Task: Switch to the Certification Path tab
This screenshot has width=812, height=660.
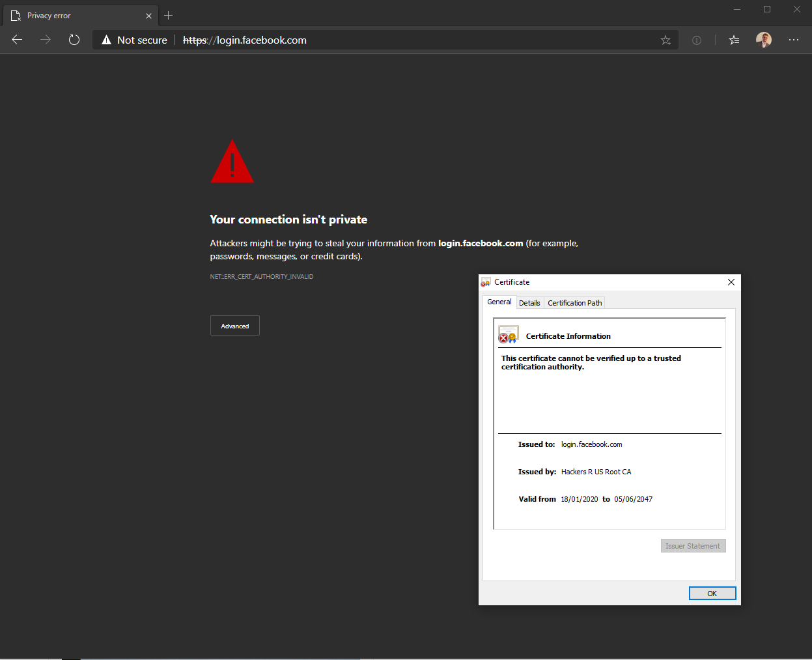Action: [x=575, y=303]
